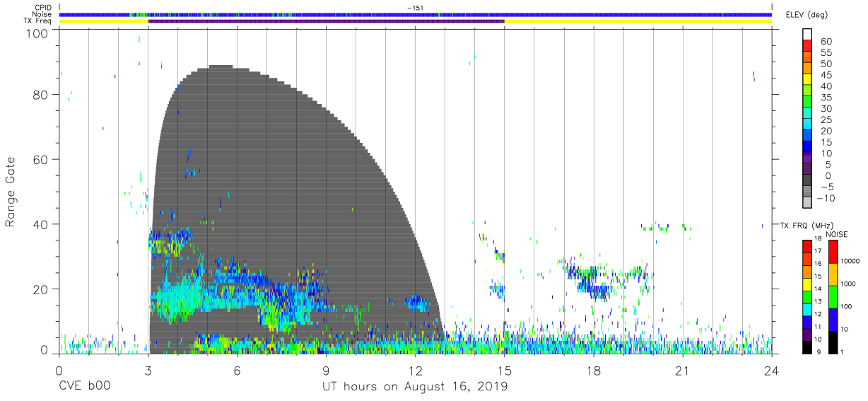Click the blue Noise strip at the top
Image resolution: width=868 pixels, height=401 pixels.
tap(416, 14)
